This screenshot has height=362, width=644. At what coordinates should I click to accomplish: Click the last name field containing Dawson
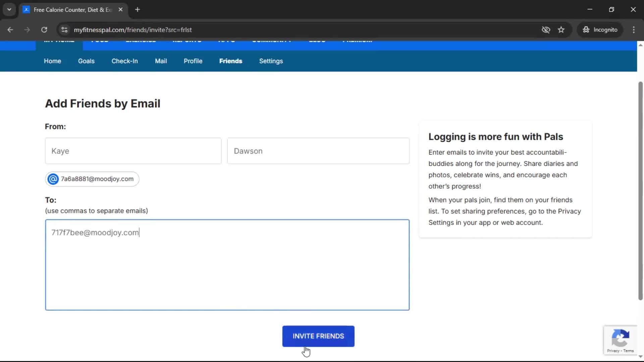[318, 151]
